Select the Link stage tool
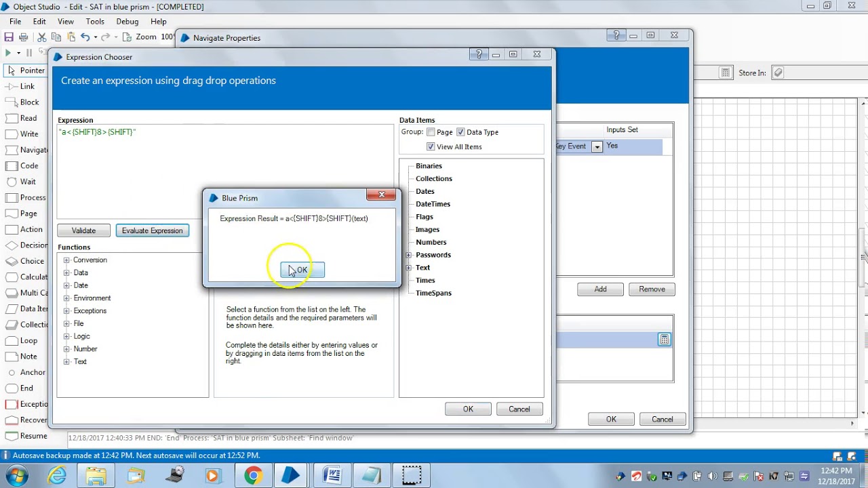 click(20, 86)
